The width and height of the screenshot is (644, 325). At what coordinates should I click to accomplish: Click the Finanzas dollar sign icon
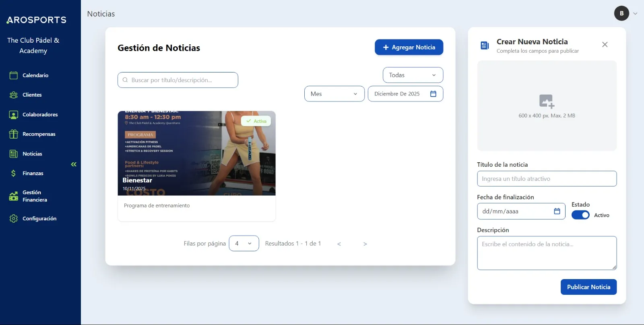14,173
